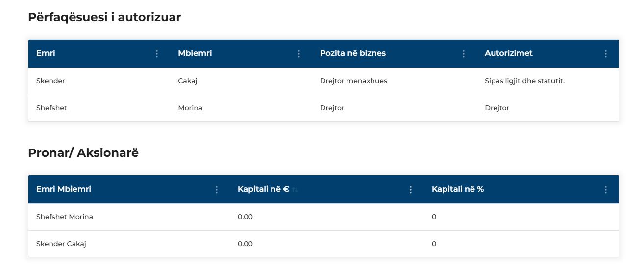Select the Skender row in representatives table
This screenshot has height=275, width=644.
pyautogui.click(x=323, y=81)
